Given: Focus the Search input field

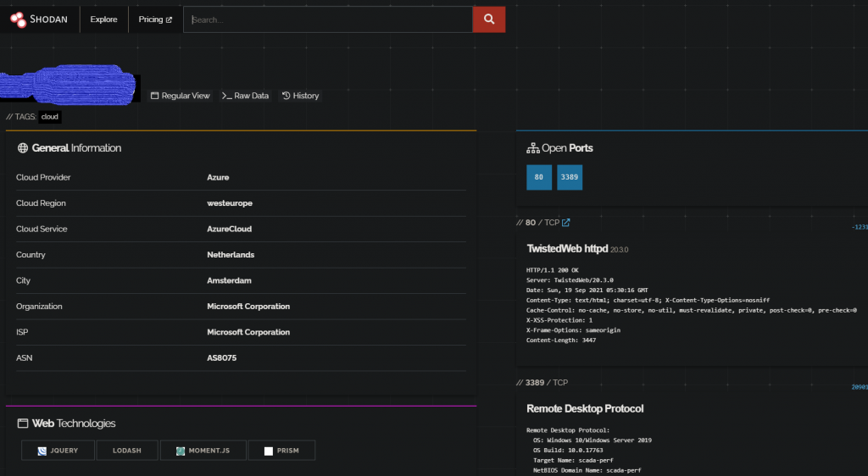Looking at the screenshot, I should coord(328,19).
